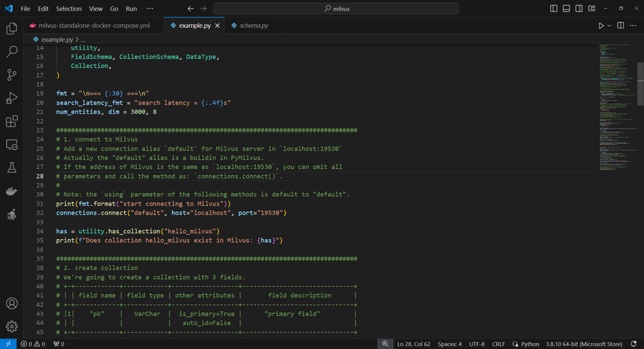The image size is (644, 349).
Task: Click the milvus command center search box
Action: pyautogui.click(x=336, y=8)
